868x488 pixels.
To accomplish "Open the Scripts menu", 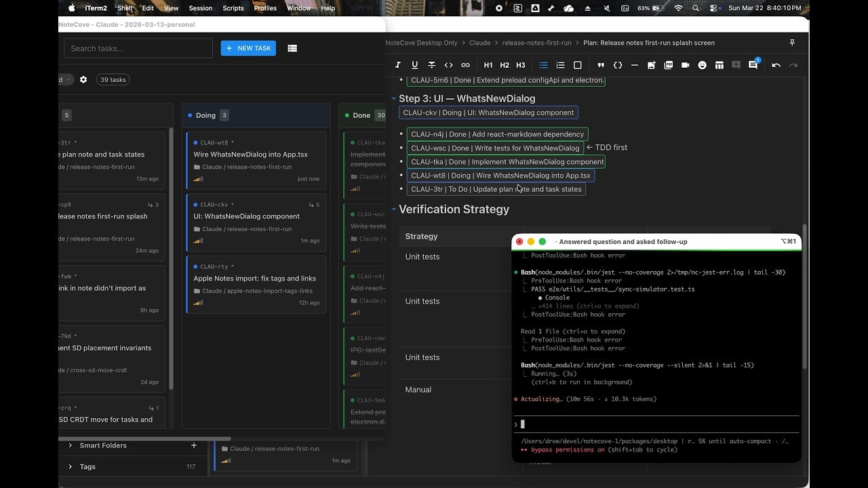I will click(x=233, y=8).
